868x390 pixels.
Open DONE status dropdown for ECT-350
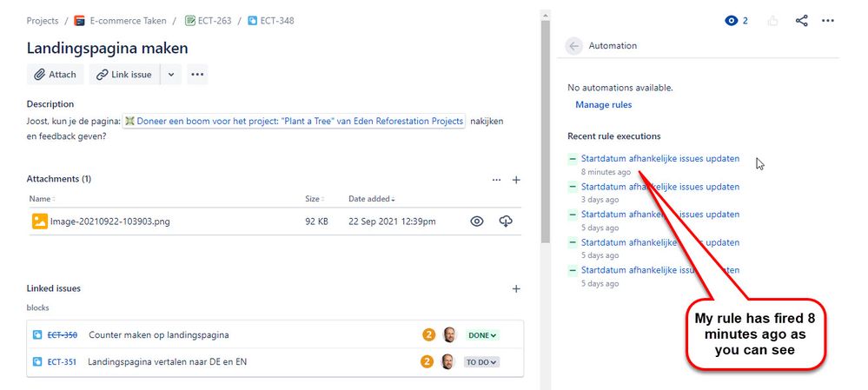tap(482, 335)
